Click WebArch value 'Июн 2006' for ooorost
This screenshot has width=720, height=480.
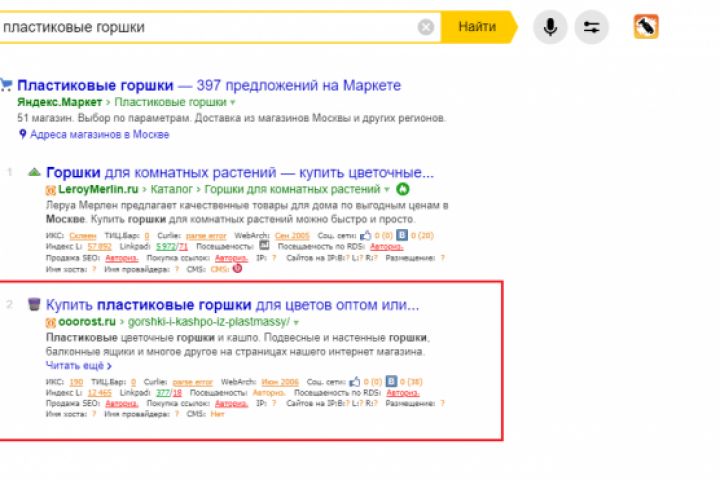point(280,382)
